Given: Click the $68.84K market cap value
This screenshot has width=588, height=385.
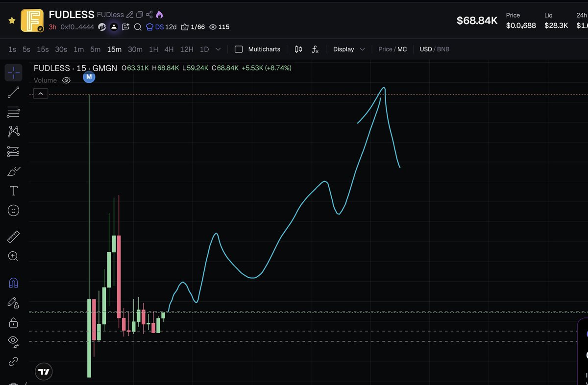Looking at the screenshot, I should pos(477,21).
